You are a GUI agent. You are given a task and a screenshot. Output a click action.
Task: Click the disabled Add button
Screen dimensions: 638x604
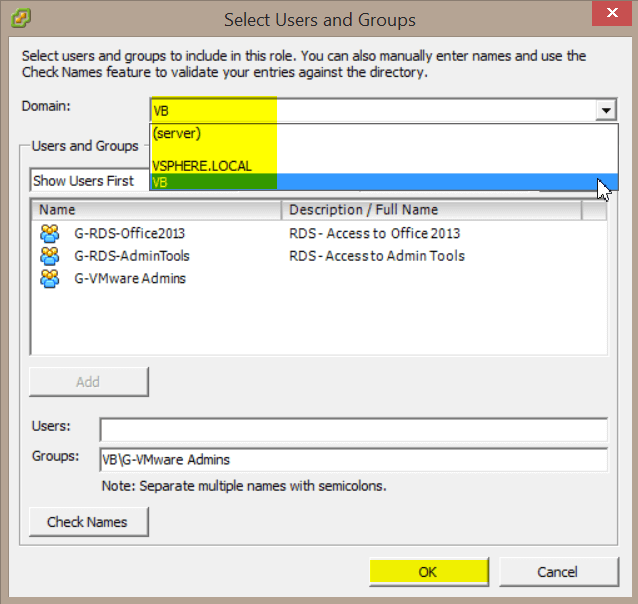(89, 382)
